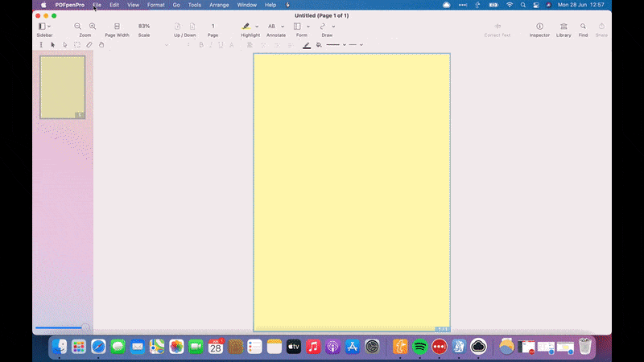Select the Draw scribble tool
This screenshot has height=362, width=644.
323,27
